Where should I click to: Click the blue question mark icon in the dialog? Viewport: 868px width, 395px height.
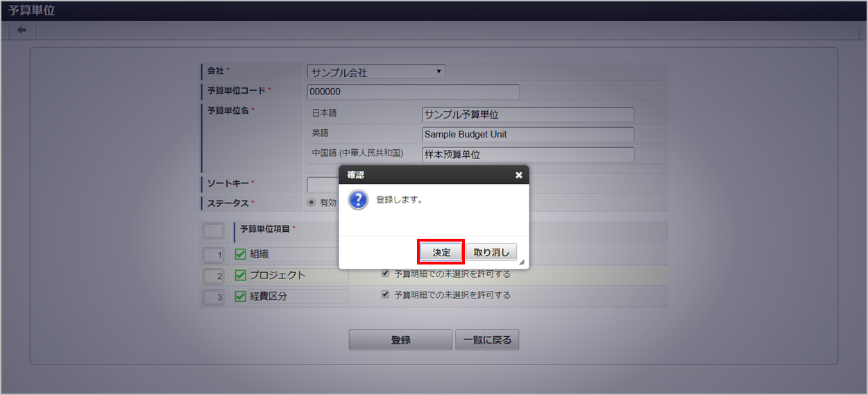click(358, 201)
